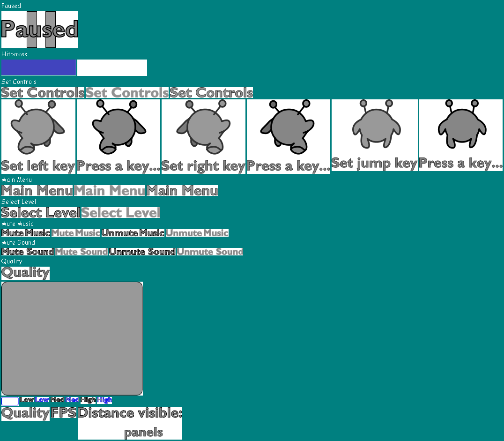Click the faded light-gray Mute Music button
The image size is (504, 441).
[x=76, y=233]
